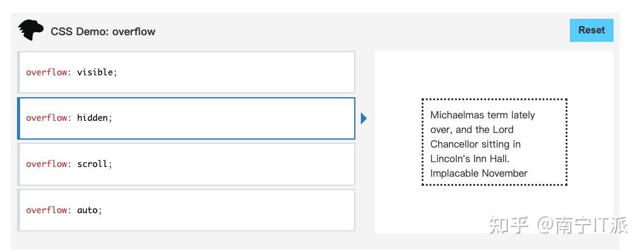The height and width of the screenshot is (252, 644).
Task: Reset the CSS demo
Action: [591, 30]
